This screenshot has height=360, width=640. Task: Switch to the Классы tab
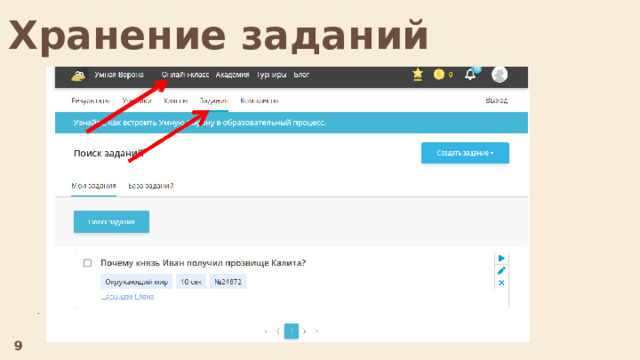[x=176, y=100]
